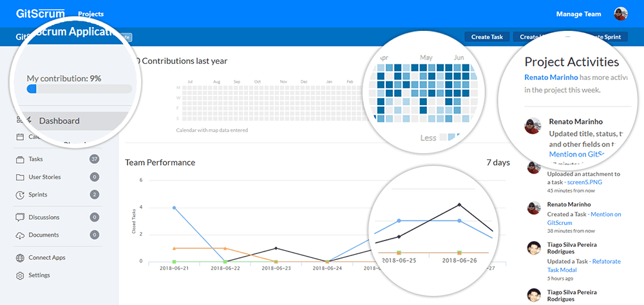This screenshot has height=305, width=644.
Task: Open the Discussions chat bubble icon
Action: click(20, 217)
